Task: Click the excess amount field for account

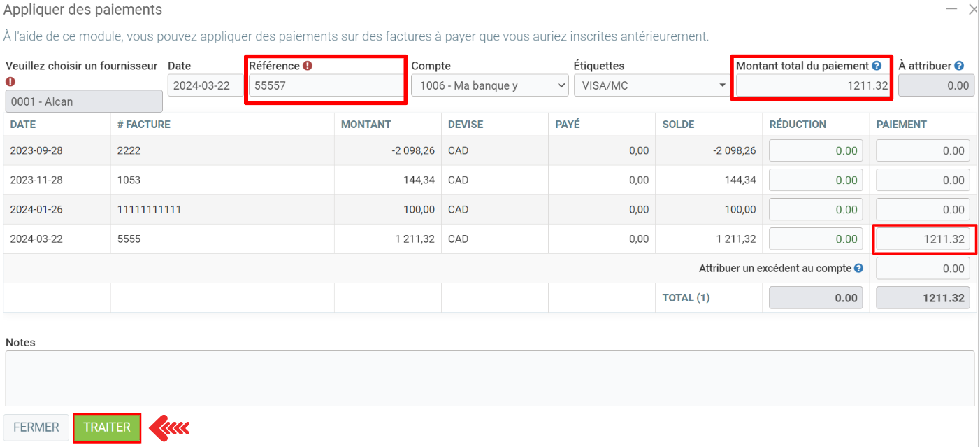Action: tap(923, 269)
